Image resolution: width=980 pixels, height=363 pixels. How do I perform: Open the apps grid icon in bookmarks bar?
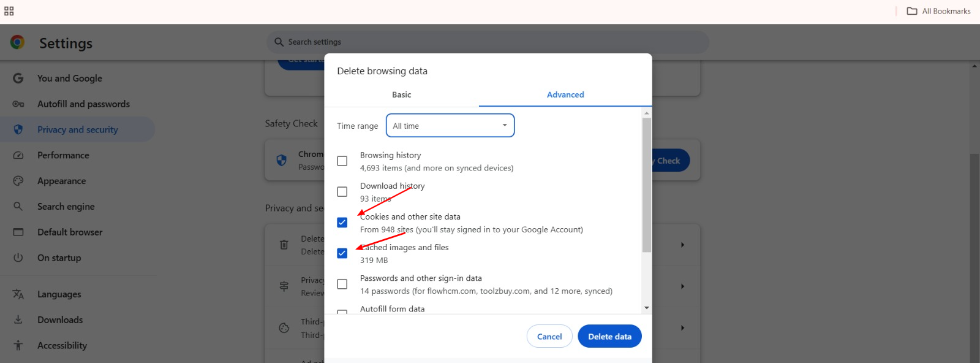click(x=9, y=11)
